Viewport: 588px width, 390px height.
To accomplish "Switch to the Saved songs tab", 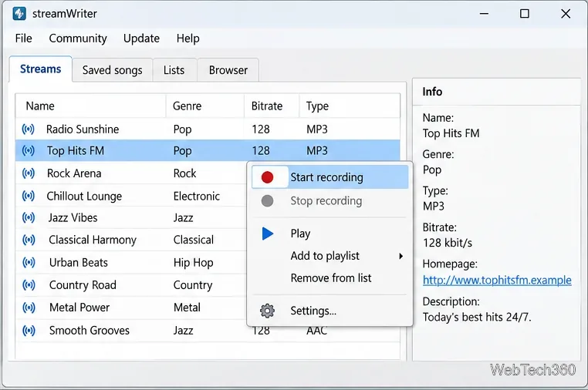I will click(112, 70).
